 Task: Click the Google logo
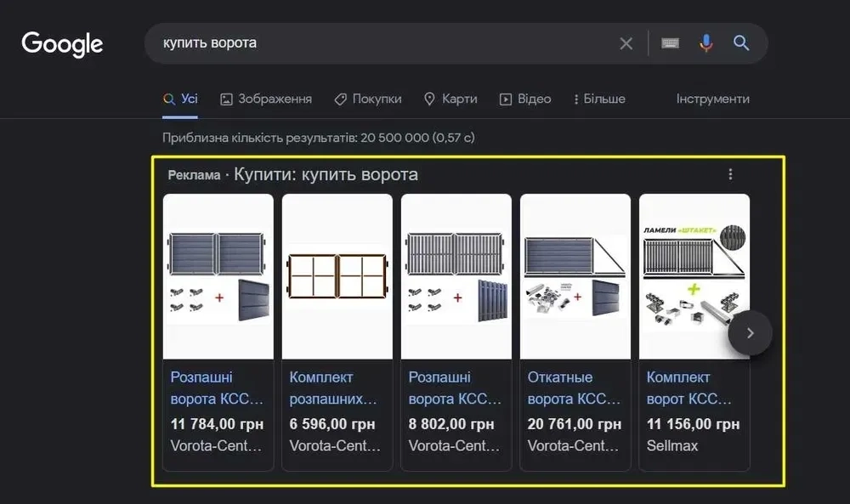[62, 44]
